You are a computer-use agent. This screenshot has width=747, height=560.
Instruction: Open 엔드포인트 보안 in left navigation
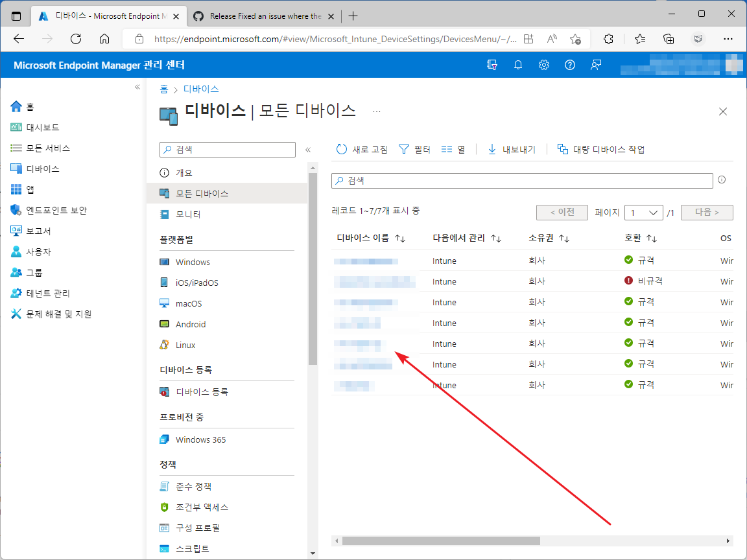click(49, 211)
